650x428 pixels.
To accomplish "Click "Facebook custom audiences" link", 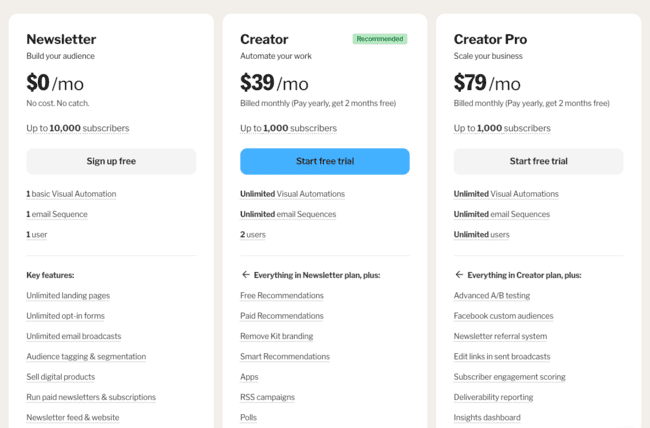I will point(503,316).
